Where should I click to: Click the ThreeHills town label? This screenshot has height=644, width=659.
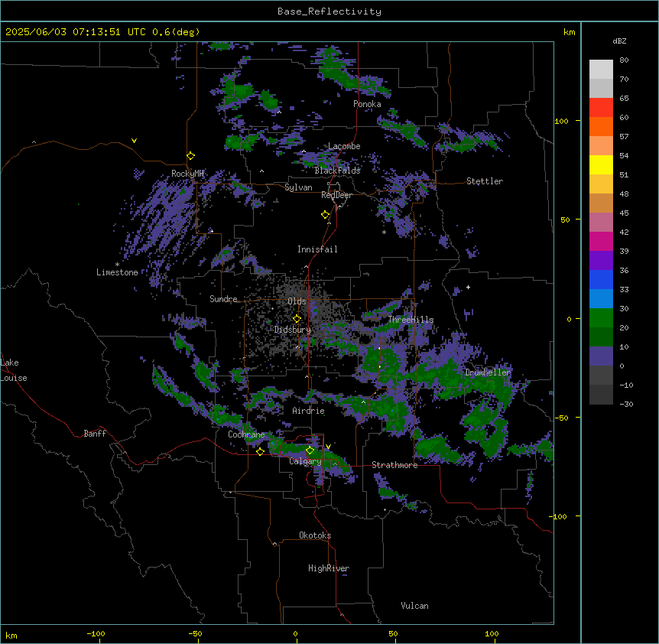tap(411, 320)
